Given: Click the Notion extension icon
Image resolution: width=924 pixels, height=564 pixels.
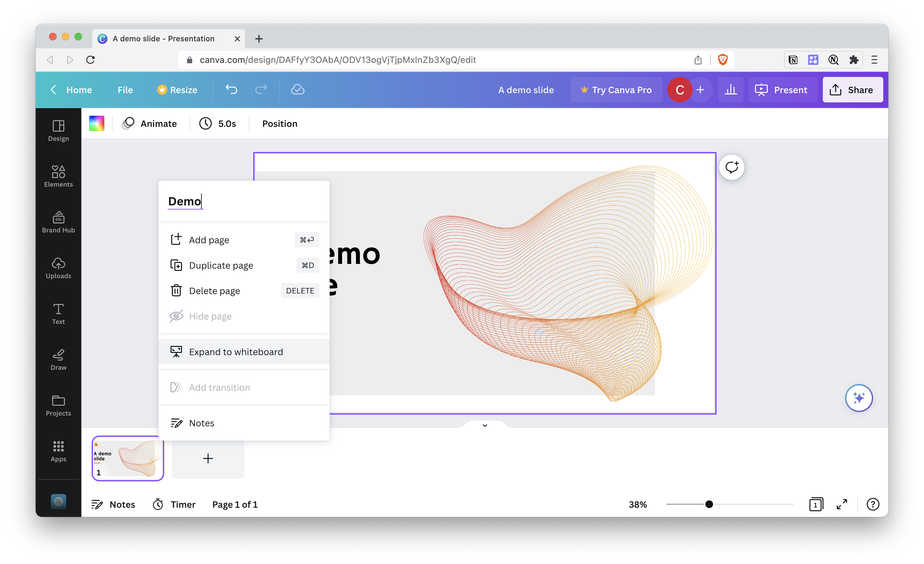Looking at the screenshot, I should (793, 59).
